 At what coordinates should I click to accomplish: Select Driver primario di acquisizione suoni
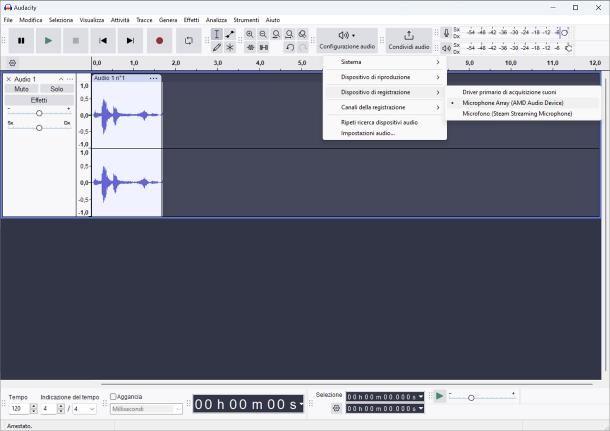523,92
